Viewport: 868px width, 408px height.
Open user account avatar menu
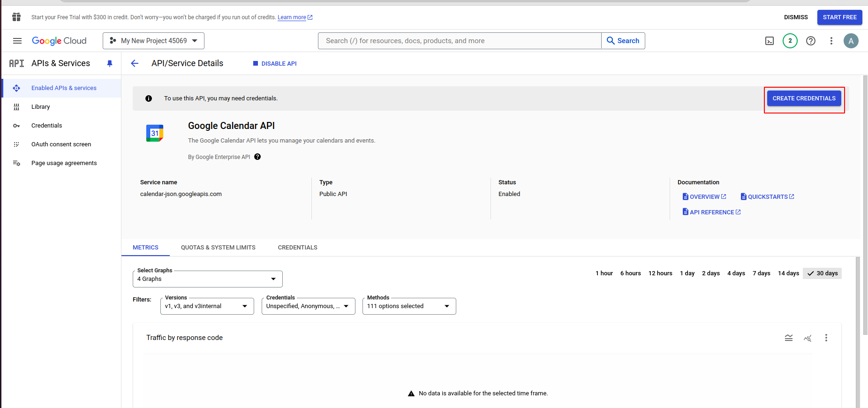coord(851,41)
